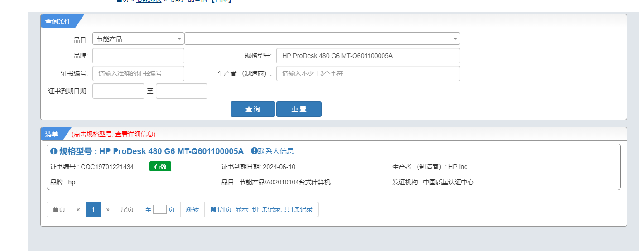Click the previous page « button
Image resolution: width=644 pixels, height=251 pixels.
[x=78, y=209]
